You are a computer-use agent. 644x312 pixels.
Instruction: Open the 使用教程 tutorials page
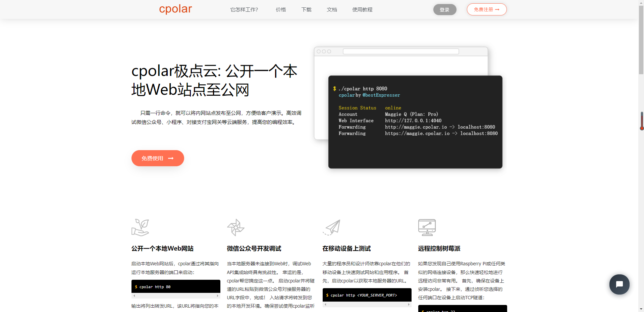coord(362,10)
